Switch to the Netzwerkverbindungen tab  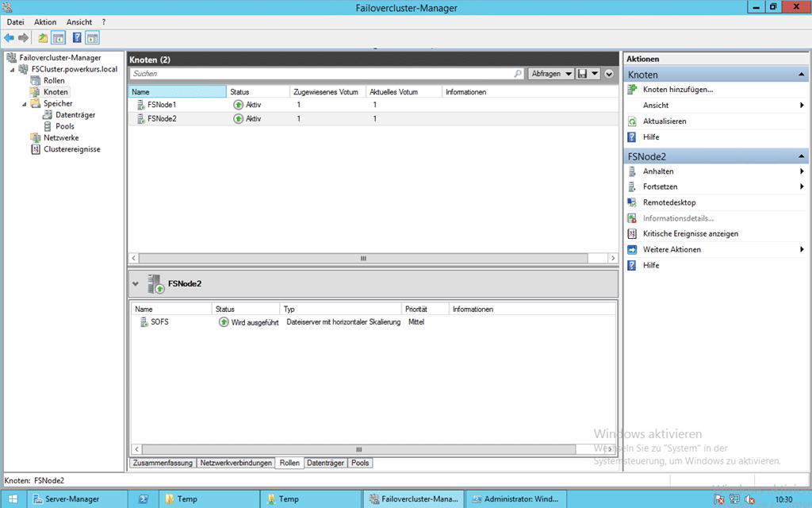coord(236,463)
